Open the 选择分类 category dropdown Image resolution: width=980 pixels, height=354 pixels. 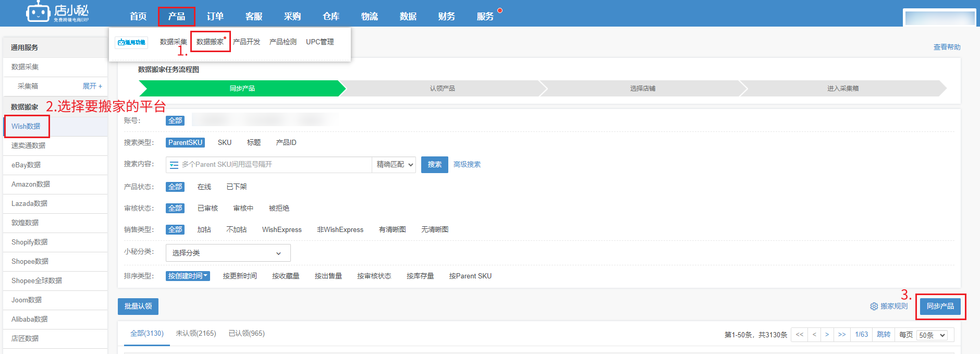pyautogui.click(x=228, y=253)
